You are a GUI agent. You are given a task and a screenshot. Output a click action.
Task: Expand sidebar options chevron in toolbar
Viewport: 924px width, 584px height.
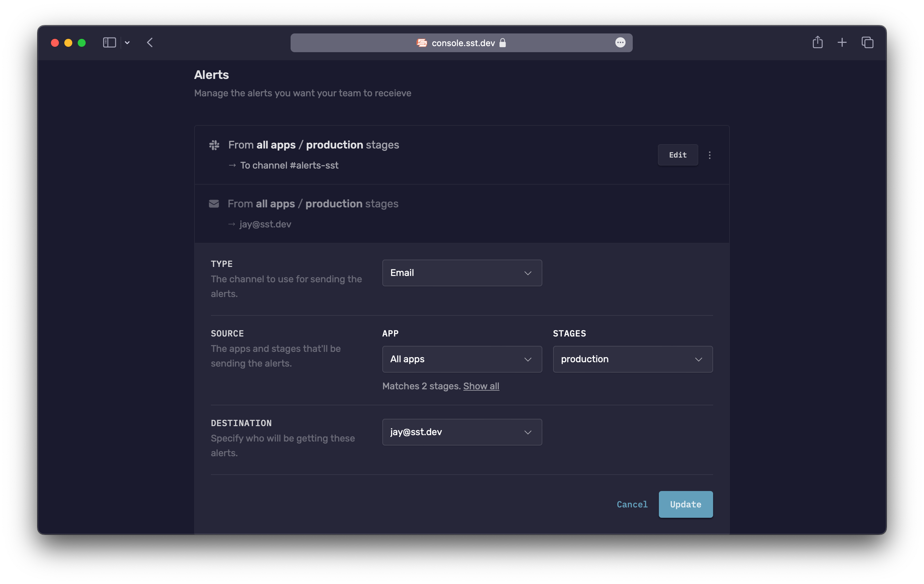coord(128,42)
